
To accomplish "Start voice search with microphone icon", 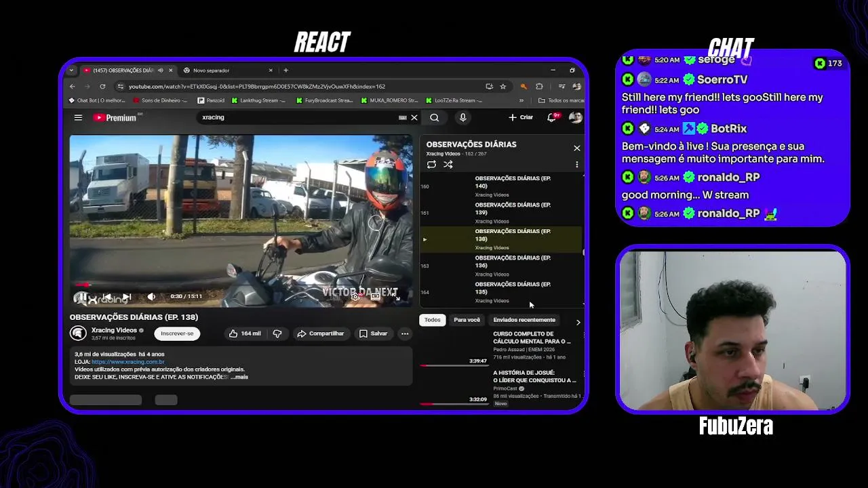I will click(x=463, y=117).
